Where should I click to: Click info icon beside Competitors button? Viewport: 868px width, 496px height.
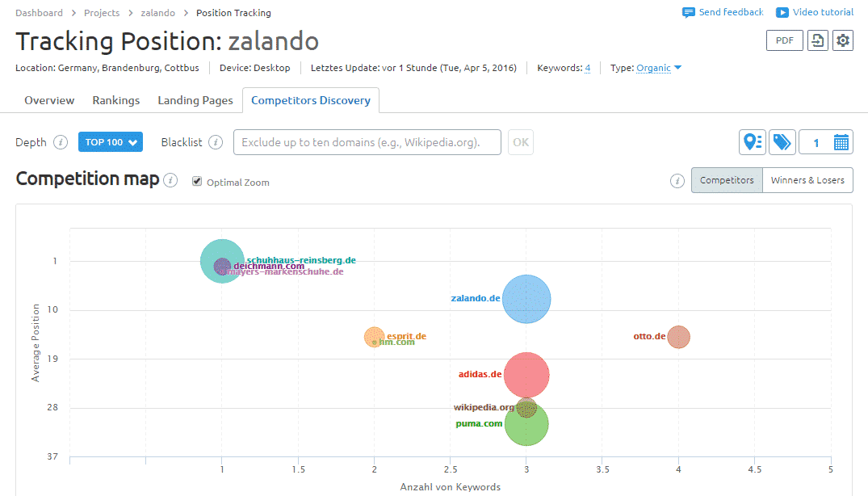coord(677,181)
